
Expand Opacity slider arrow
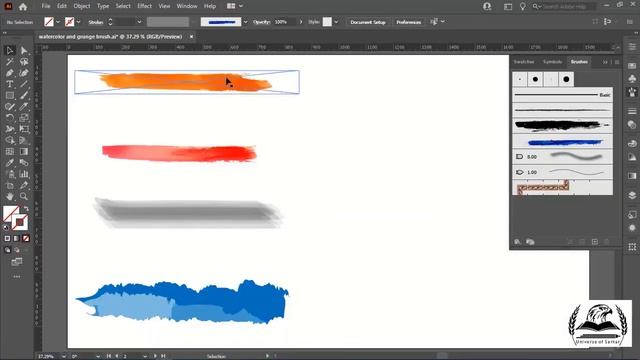pyautogui.click(x=301, y=22)
